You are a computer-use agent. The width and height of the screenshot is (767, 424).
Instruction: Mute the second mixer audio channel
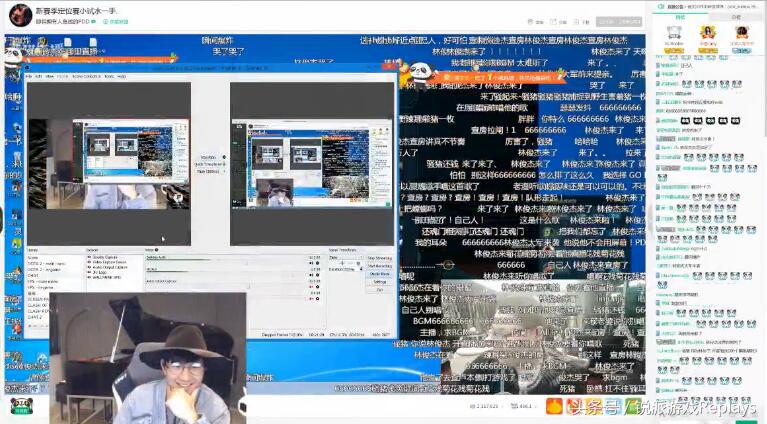(x=311, y=275)
